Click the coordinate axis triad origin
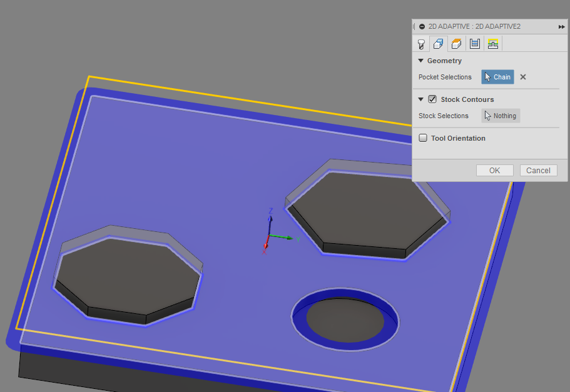This screenshot has height=392, width=570. (x=269, y=236)
